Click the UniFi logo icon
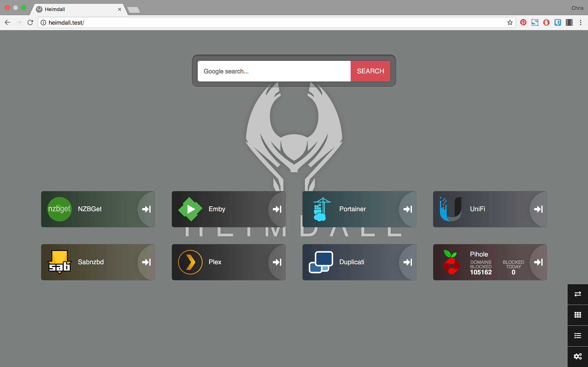The height and width of the screenshot is (367, 588). click(451, 209)
